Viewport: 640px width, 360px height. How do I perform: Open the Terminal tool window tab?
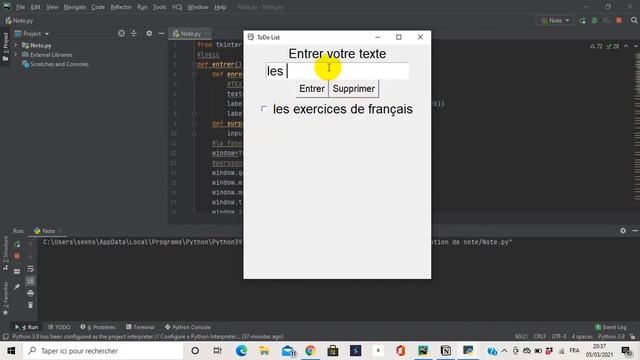point(140,327)
